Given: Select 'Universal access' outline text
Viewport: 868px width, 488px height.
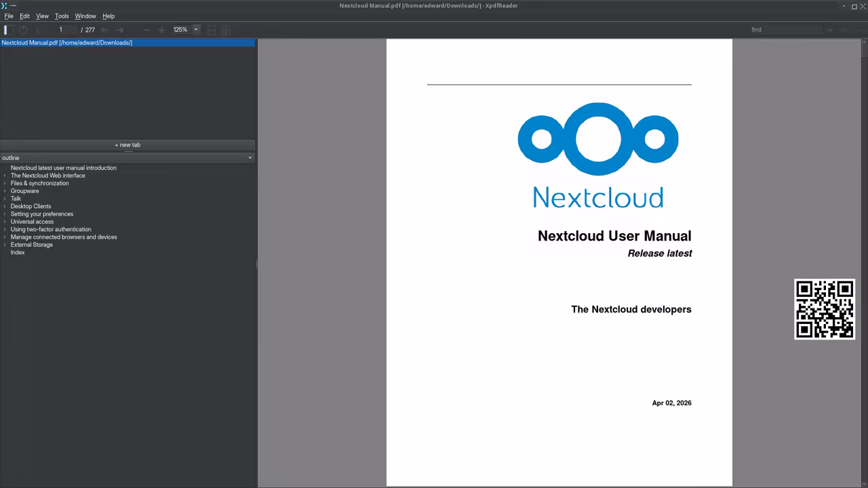Looking at the screenshot, I should point(32,222).
